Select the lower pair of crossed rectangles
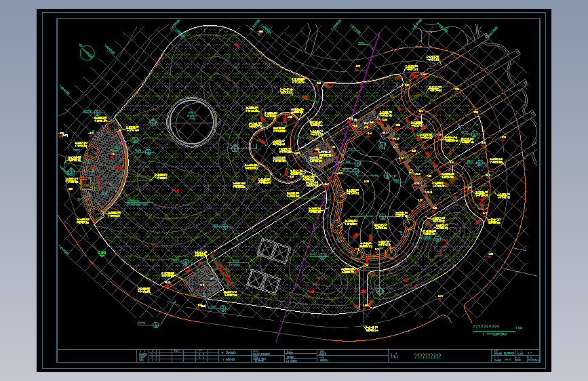This screenshot has width=588, height=381. click(263, 281)
